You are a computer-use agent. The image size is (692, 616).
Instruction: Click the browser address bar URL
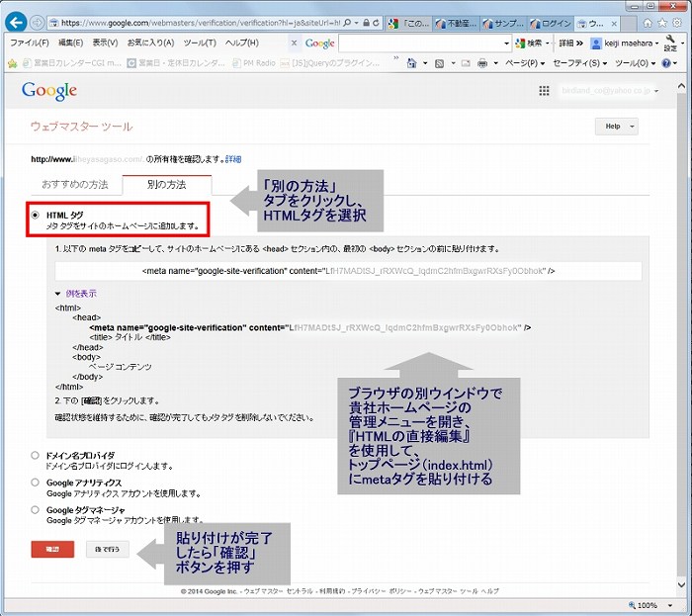(201, 23)
